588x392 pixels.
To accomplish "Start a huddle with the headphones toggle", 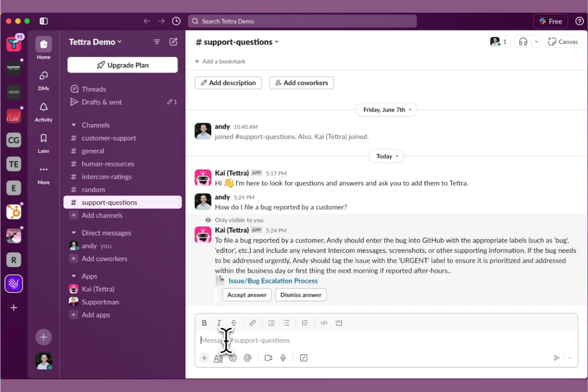I will pyautogui.click(x=523, y=41).
